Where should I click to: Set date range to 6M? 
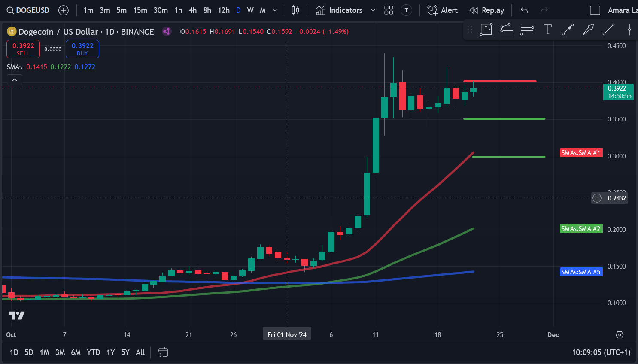tap(76, 352)
